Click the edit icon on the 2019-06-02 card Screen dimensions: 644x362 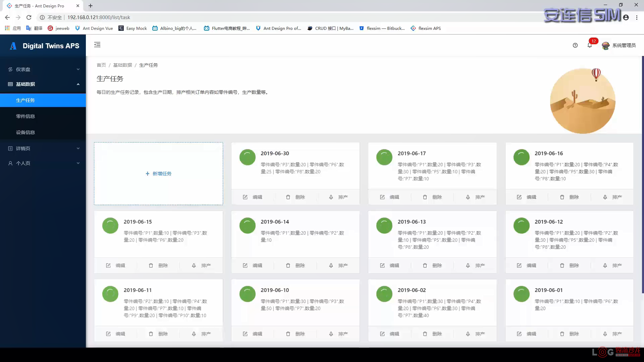tap(382, 334)
